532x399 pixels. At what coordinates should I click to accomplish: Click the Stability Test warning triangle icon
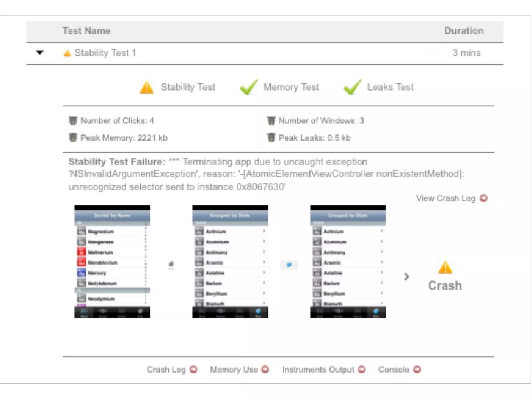click(x=147, y=88)
